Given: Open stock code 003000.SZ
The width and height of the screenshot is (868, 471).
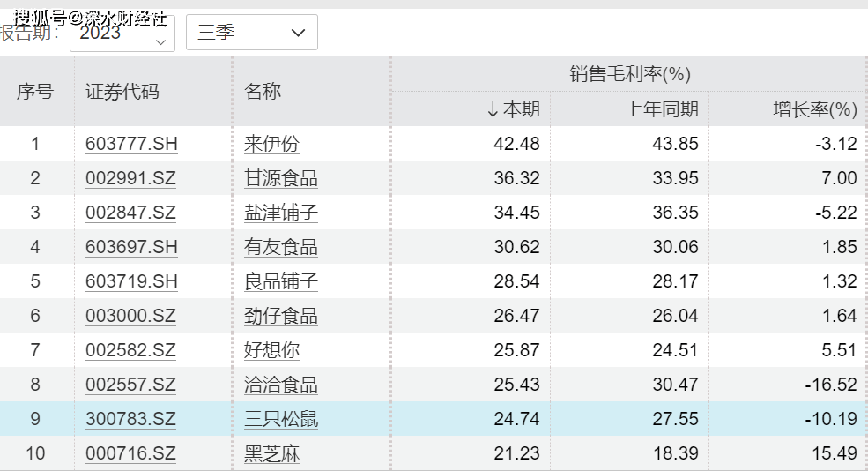Looking at the screenshot, I should [x=130, y=316].
